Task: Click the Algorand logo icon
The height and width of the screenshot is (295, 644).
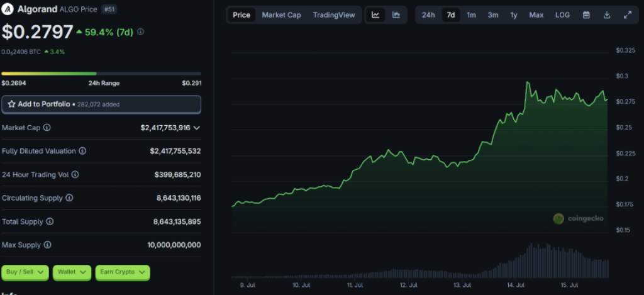Action: pyautogui.click(x=8, y=9)
